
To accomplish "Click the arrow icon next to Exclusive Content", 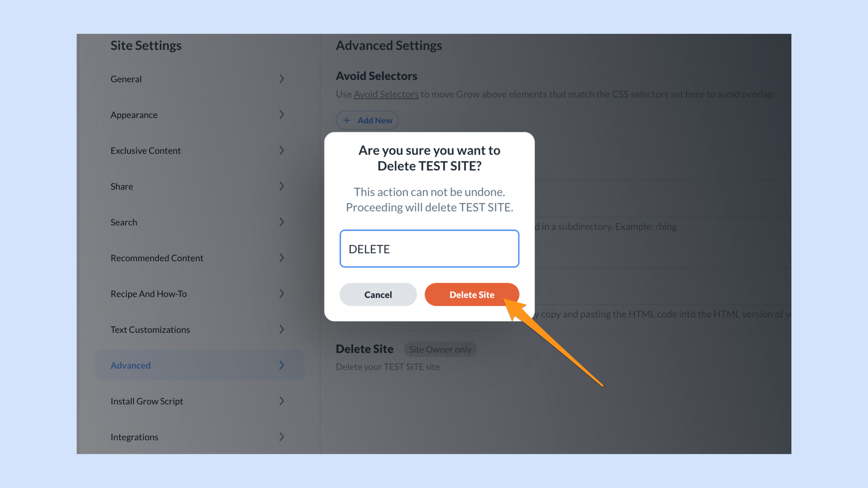I will pyautogui.click(x=282, y=150).
